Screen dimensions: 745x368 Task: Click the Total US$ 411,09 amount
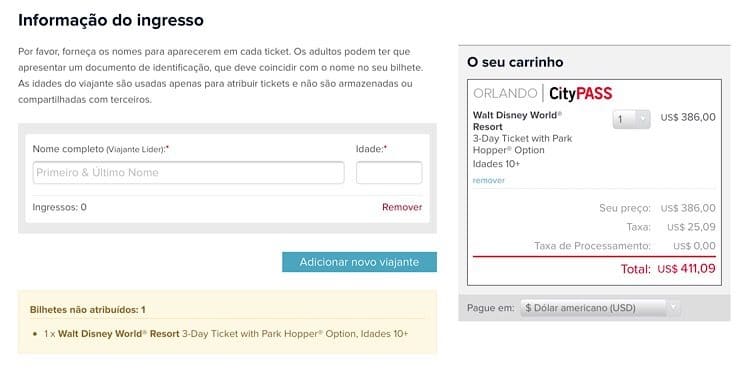[686, 269]
